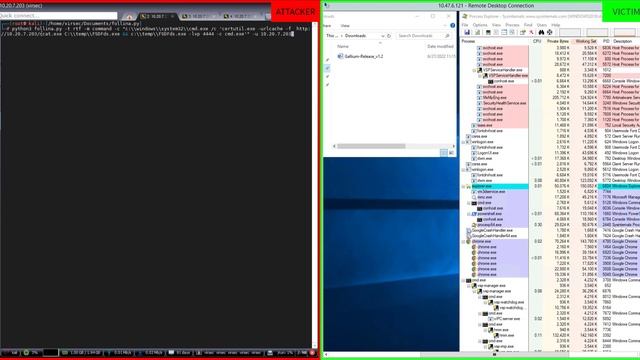This screenshot has width=640, height=360.
Task: Open the Downloads address bar dropdown arrow
Action: (382, 36)
